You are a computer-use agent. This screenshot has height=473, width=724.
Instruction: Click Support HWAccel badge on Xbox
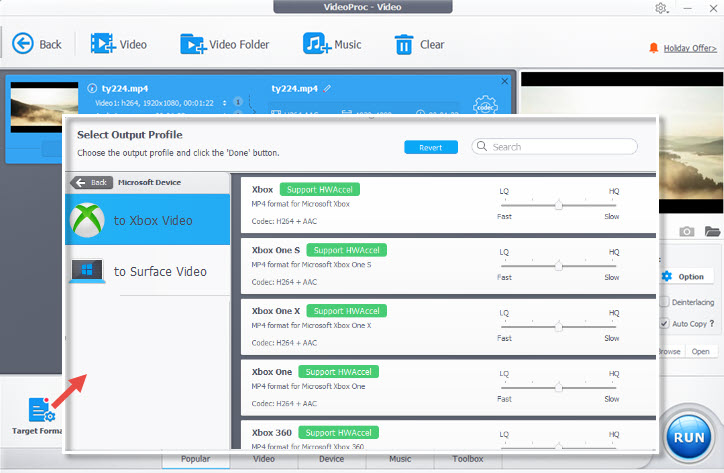(x=320, y=189)
